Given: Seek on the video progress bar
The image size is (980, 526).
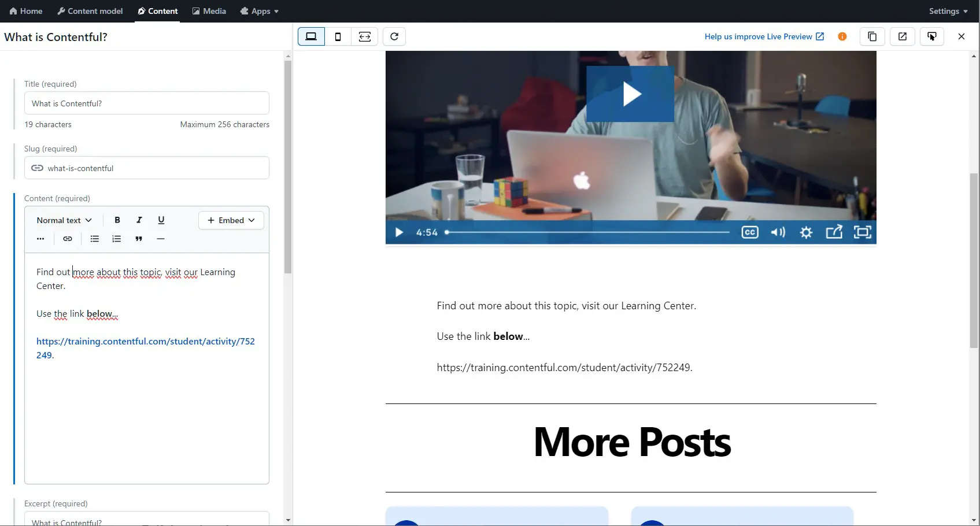Looking at the screenshot, I should coord(587,232).
